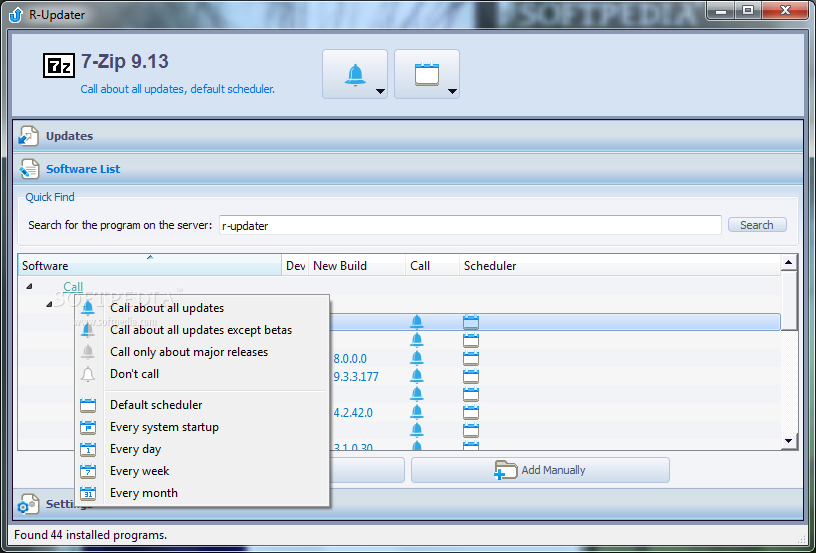Screen dimensions: 816x553
Task: Click the R-Updater title bar app icon
Action: pyautogui.click(x=16, y=15)
